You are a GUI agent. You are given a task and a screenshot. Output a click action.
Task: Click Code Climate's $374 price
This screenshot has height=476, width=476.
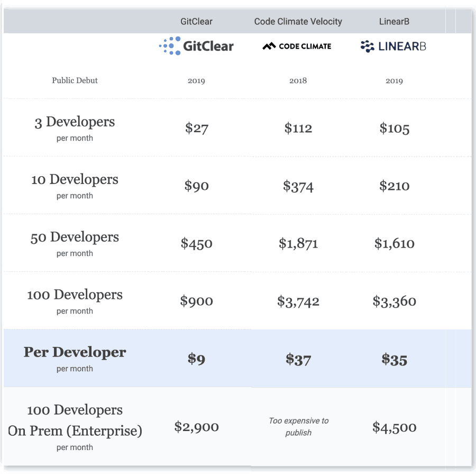point(298,186)
